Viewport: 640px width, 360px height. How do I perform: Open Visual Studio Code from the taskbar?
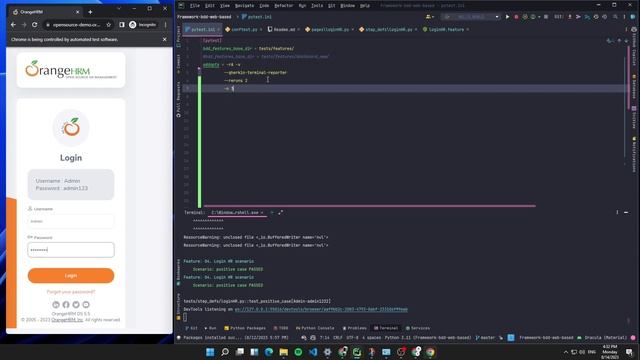(x=313, y=352)
